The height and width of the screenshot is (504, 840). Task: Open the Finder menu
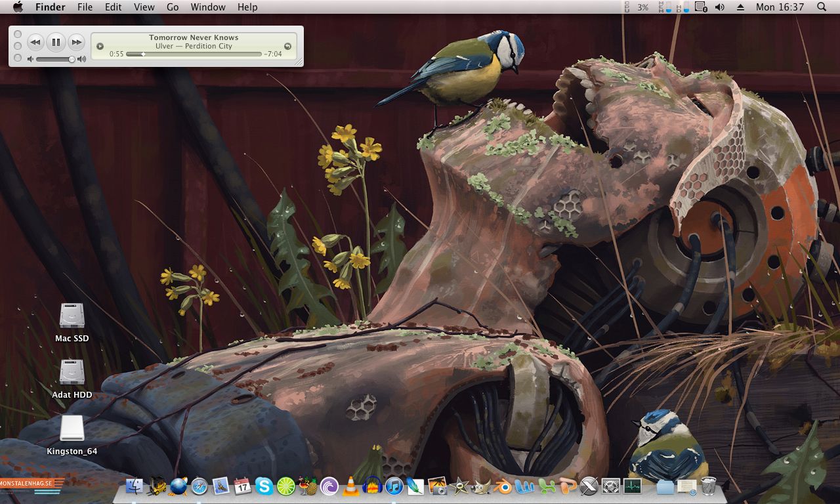(50, 7)
